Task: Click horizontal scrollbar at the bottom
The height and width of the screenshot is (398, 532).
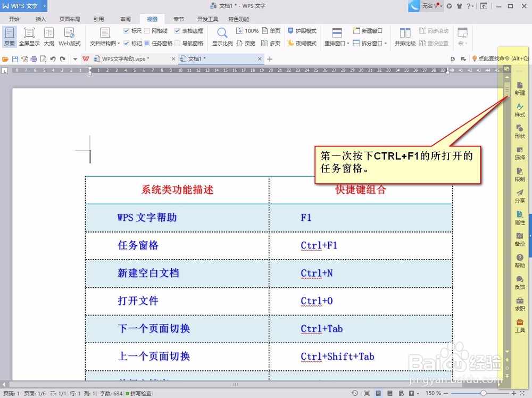Action: (x=236, y=384)
